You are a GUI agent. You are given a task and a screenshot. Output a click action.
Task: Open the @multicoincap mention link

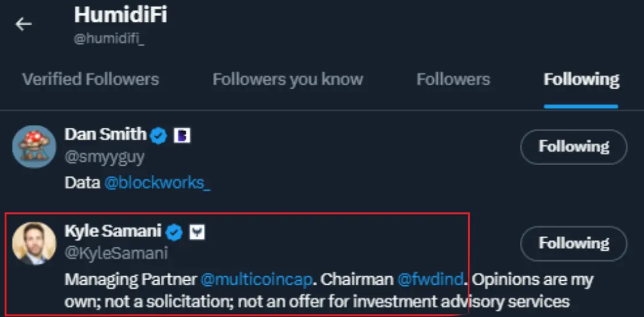point(256,280)
